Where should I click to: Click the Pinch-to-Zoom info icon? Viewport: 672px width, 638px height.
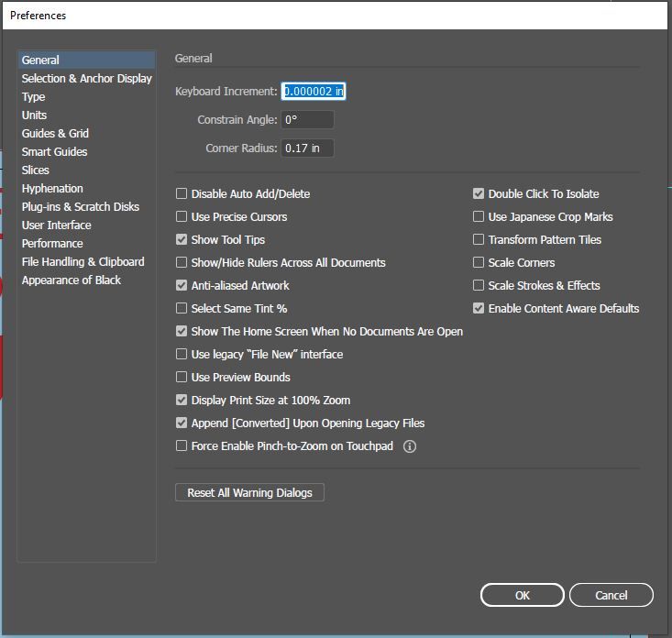[410, 446]
